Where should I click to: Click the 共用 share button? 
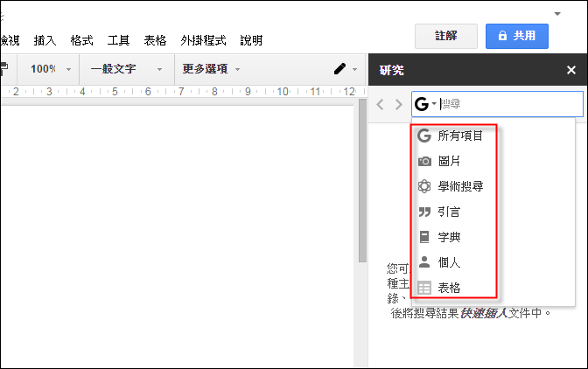point(517,36)
